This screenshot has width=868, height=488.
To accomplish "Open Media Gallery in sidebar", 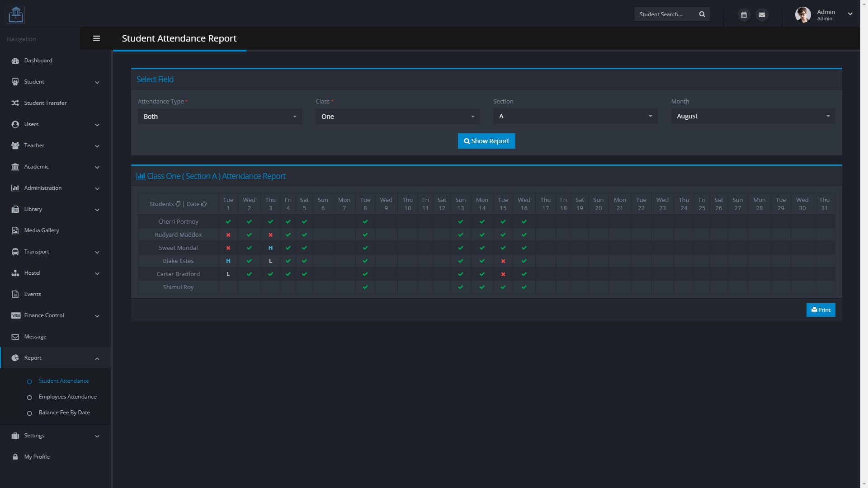I will pyautogui.click(x=41, y=230).
